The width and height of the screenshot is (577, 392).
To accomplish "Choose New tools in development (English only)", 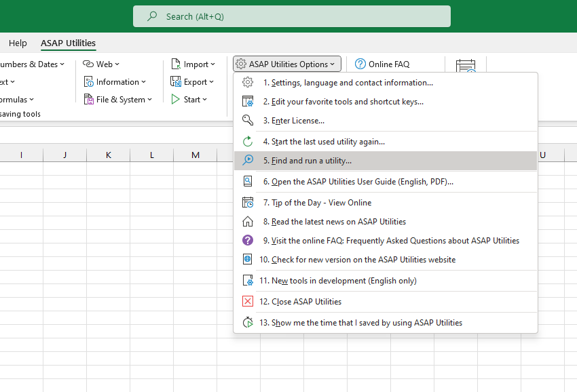I will pos(386,281).
